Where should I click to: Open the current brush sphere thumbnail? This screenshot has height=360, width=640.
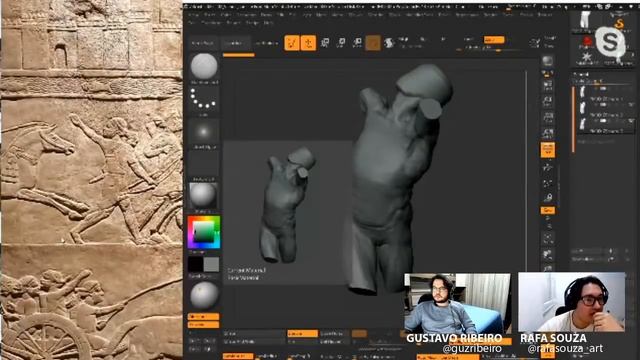pos(204,66)
